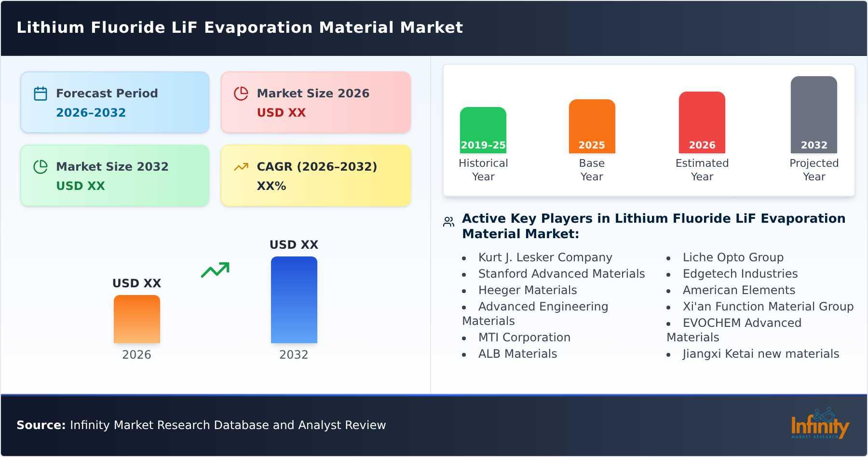
Task: Click the calendar icon beside Forecast Period
Action: [41, 94]
